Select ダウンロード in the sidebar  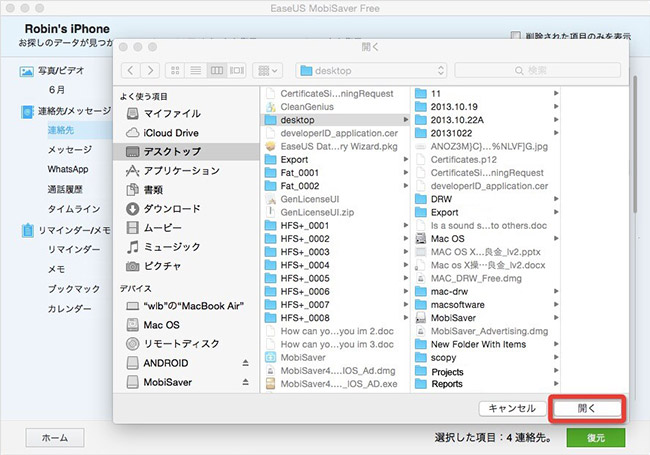(186, 208)
